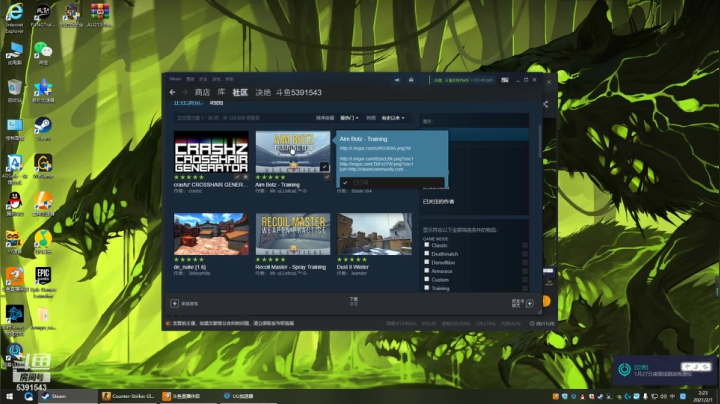Screen dimensions: 720x404
Task: Click the Aim Botz - Training title link
Action: coord(277,185)
